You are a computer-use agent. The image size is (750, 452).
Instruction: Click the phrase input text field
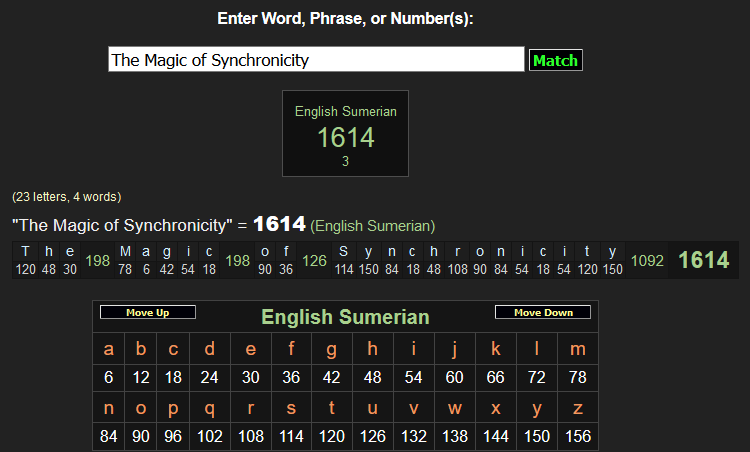[x=316, y=60]
